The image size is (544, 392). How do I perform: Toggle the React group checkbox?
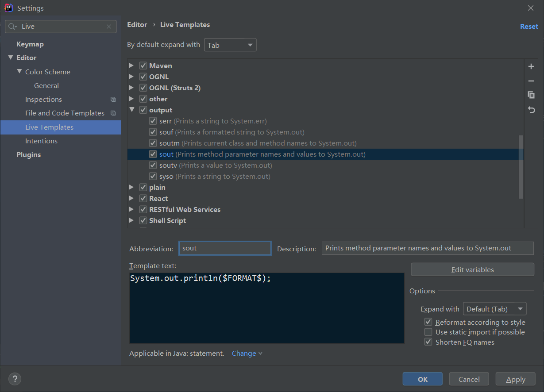click(x=143, y=199)
